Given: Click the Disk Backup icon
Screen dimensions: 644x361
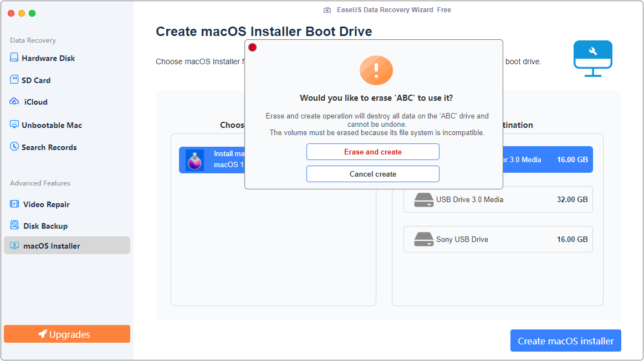Looking at the screenshot, I should tap(14, 226).
